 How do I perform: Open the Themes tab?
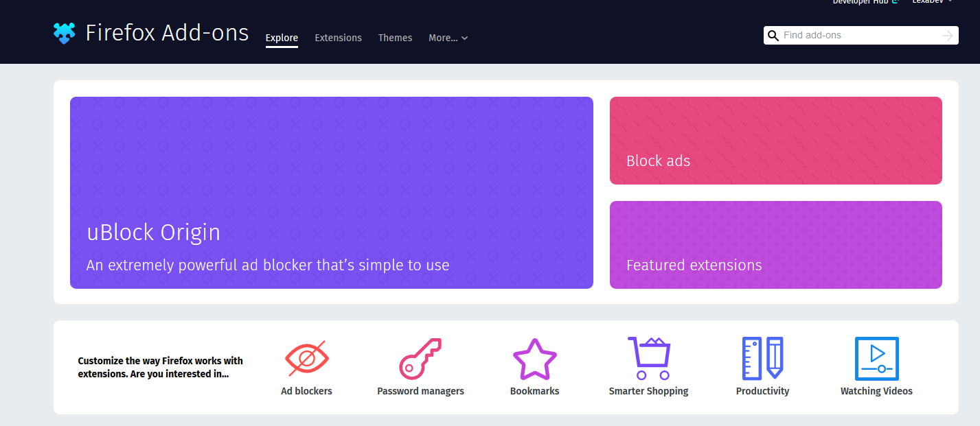pos(395,38)
